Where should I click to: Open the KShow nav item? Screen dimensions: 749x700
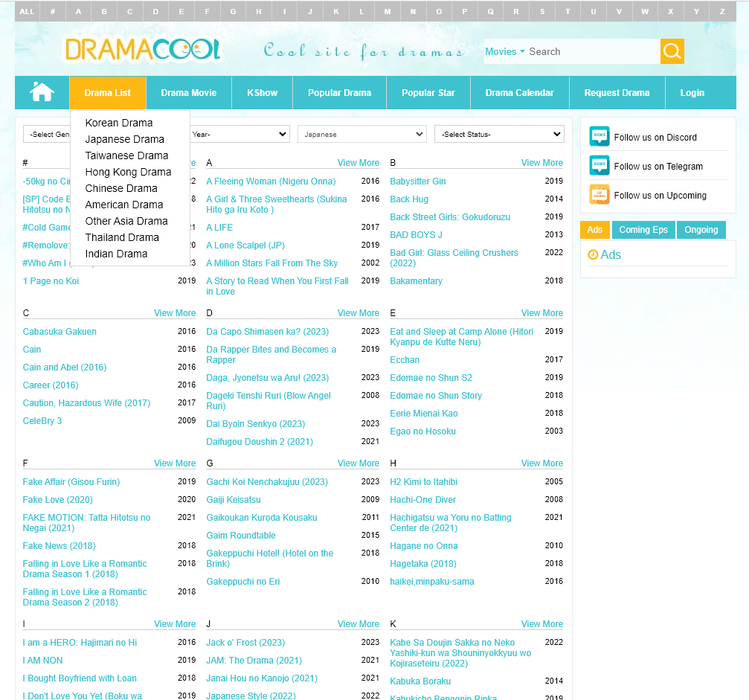pyautogui.click(x=263, y=93)
